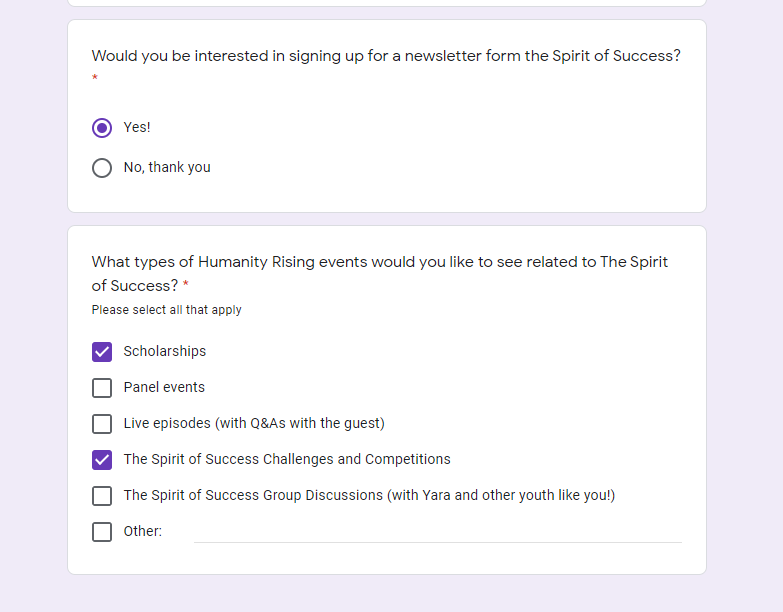Select the "Yes!" radio button
Viewport: 783px width, 612px height.
[102, 128]
